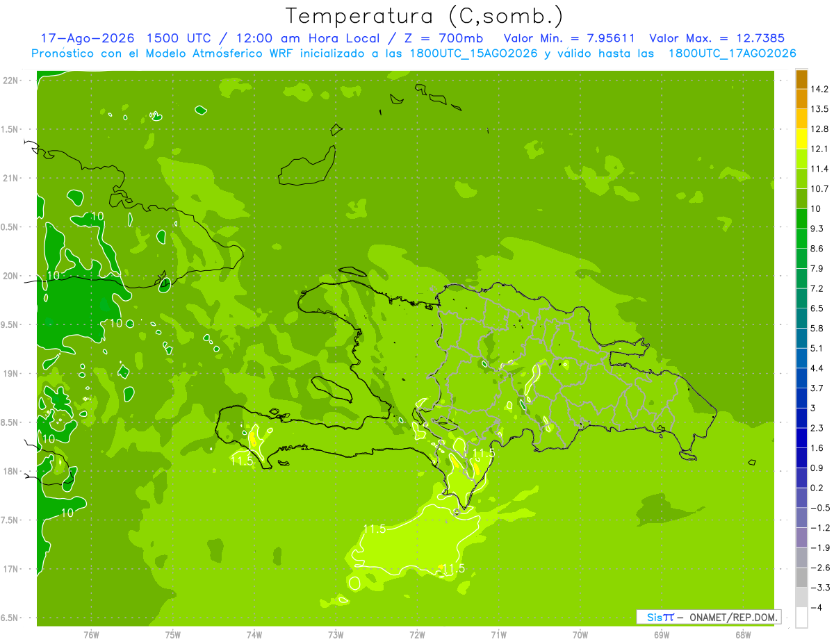Image resolution: width=834 pixels, height=644 pixels.
Task: Click the "Valor Min. = 7.95611" readout
Action: tap(569, 38)
